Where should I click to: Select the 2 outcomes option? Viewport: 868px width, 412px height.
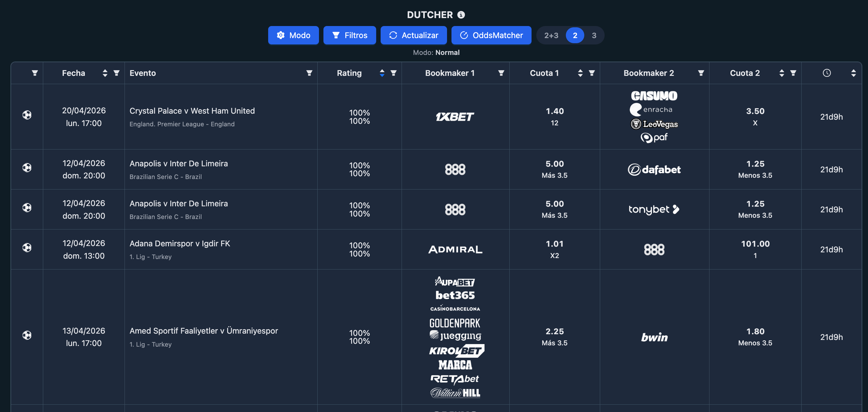click(575, 35)
